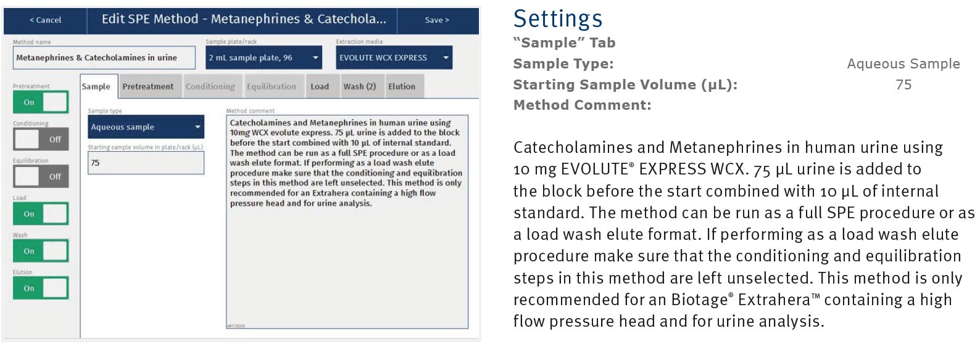Edit the Method name field

[x=104, y=58]
